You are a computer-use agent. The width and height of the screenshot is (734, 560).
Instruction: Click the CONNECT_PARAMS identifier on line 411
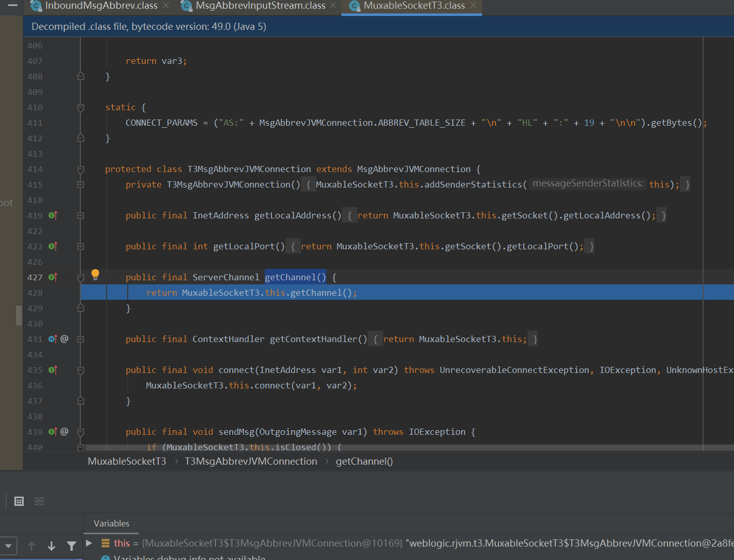(161, 123)
